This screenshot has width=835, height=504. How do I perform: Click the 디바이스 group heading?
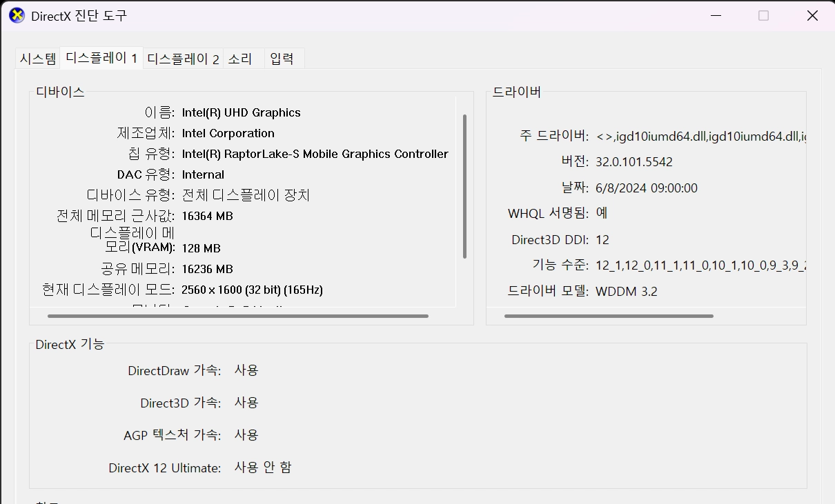pyautogui.click(x=60, y=92)
